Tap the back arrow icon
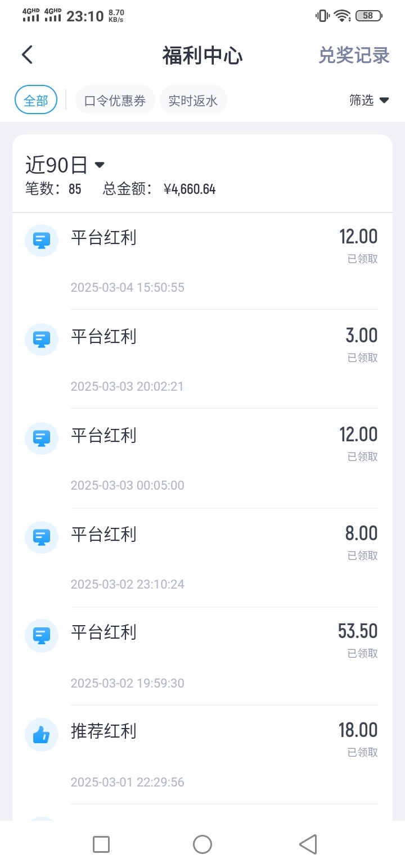Viewport: 405px width, 868px height. pos(27,55)
